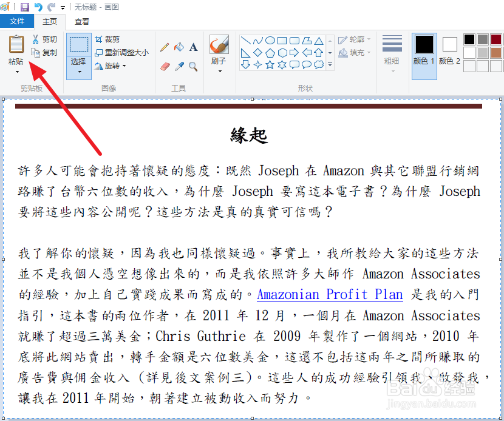Select the Magnifier tool
The width and height of the screenshot is (504, 421).
coord(193,67)
